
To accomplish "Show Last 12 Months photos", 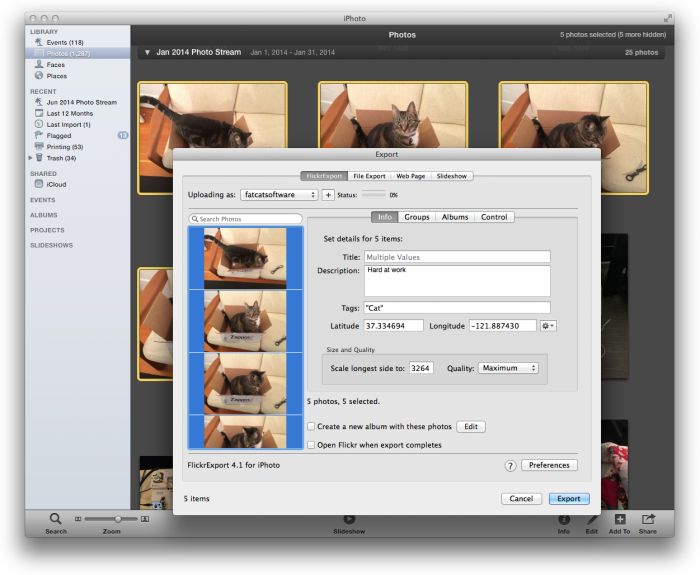I will coord(69,113).
